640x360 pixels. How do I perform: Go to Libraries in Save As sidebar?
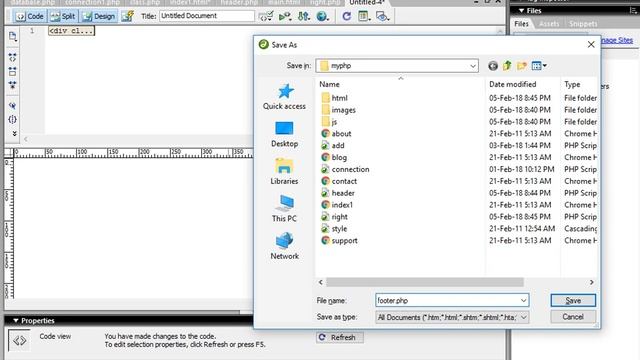[284, 171]
